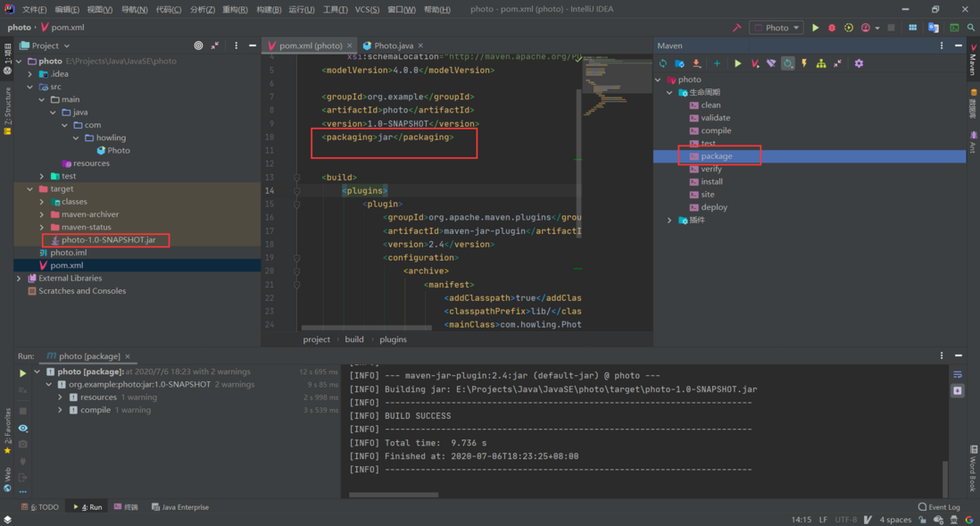The image size is (980, 526).
Task: Click the plugins breadcrumb
Action: tap(393, 339)
